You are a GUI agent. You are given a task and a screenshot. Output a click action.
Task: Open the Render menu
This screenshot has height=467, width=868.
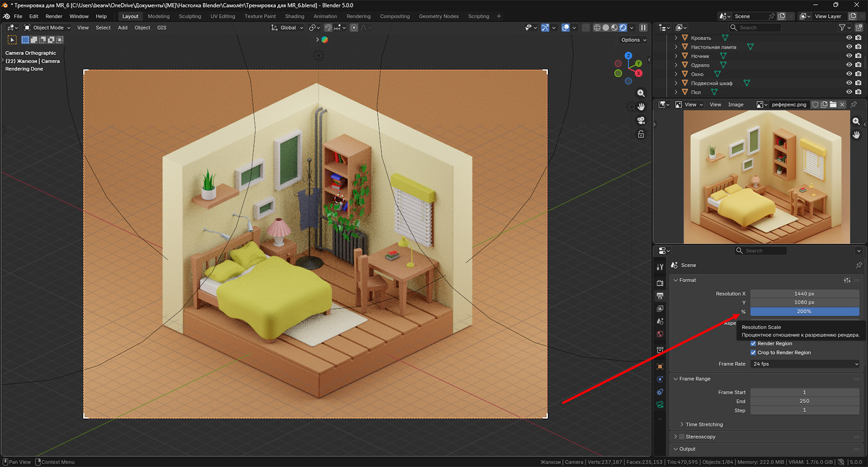coord(54,16)
